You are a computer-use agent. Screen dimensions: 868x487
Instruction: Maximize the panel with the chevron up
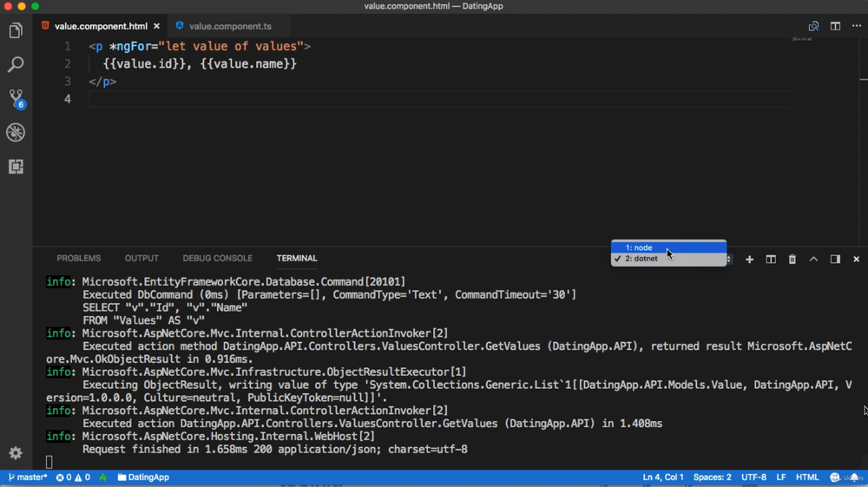tap(813, 259)
